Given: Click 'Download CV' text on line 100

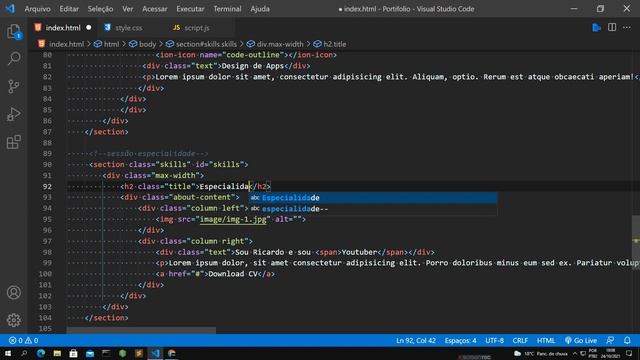Looking at the screenshot, I should click(x=233, y=274).
